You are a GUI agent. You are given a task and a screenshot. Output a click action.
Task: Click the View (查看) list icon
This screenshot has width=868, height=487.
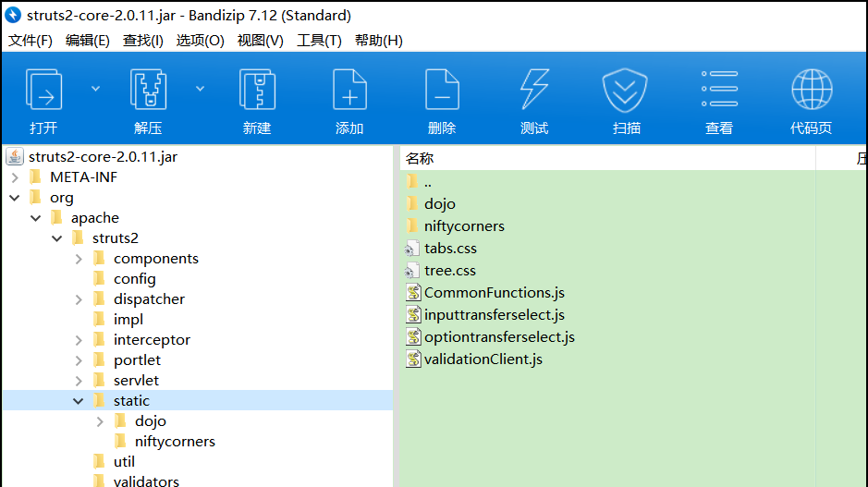tap(719, 89)
